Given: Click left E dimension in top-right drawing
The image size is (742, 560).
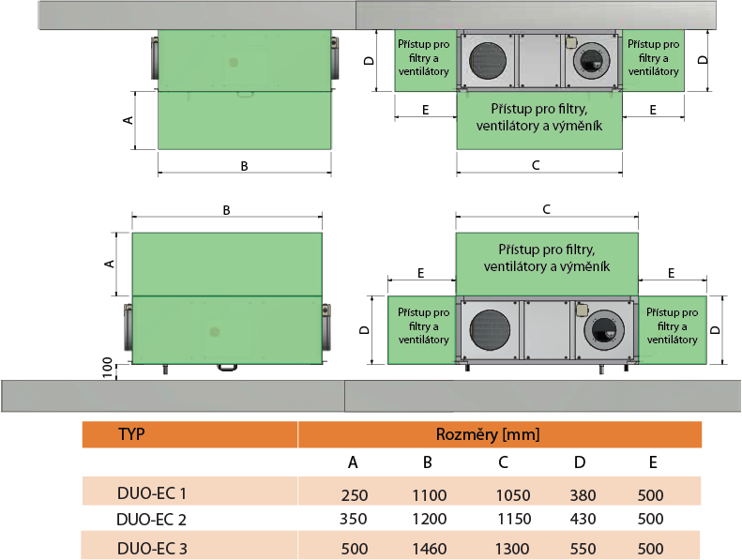Looking at the screenshot, I should tap(426, 110).
